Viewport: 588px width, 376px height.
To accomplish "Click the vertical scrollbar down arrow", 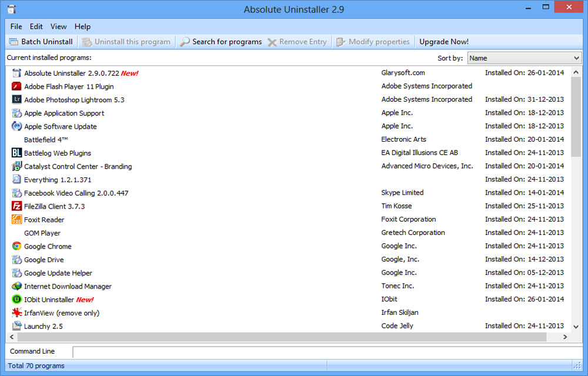I will coord(576,327).
